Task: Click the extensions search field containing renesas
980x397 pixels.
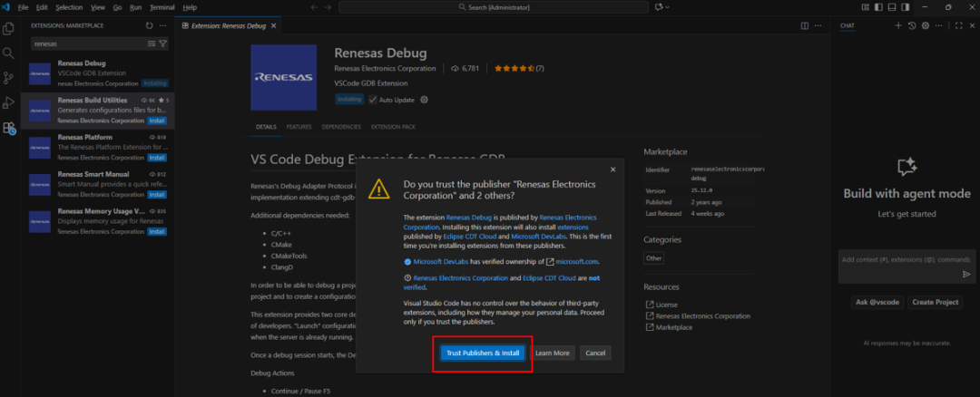Action: 86,44
